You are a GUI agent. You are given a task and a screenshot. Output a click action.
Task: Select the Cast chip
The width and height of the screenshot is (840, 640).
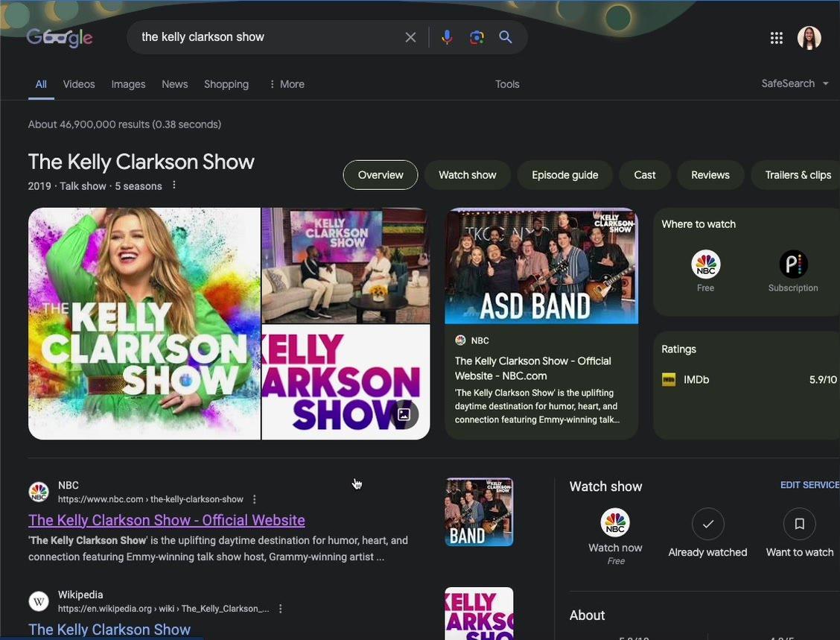(x=644, y=175)
